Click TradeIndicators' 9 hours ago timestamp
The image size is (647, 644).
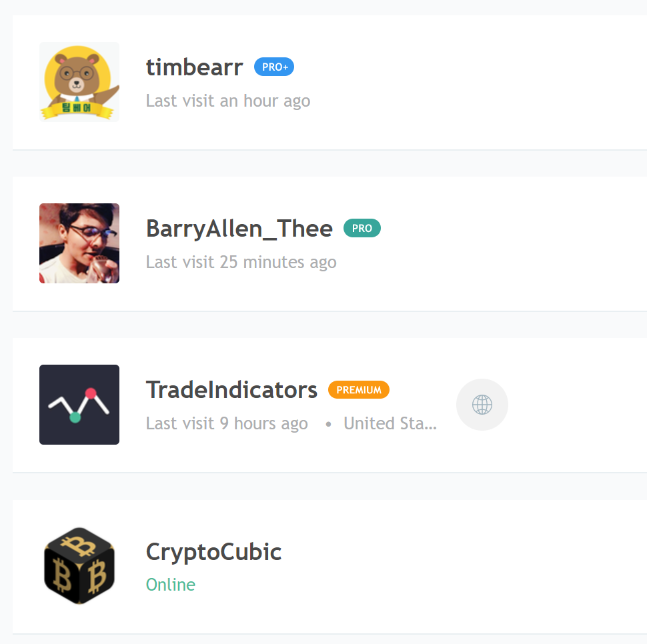click(227, 423)
